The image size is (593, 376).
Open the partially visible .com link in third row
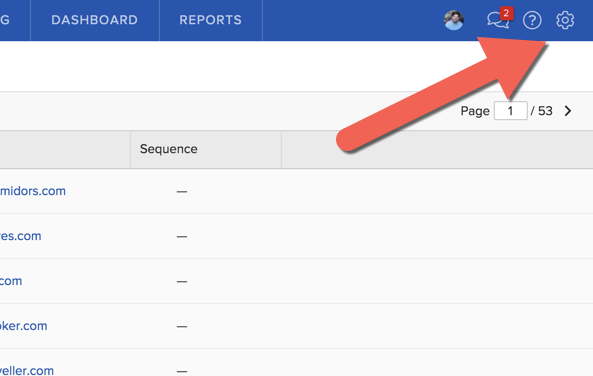click(x=11, y=281)
